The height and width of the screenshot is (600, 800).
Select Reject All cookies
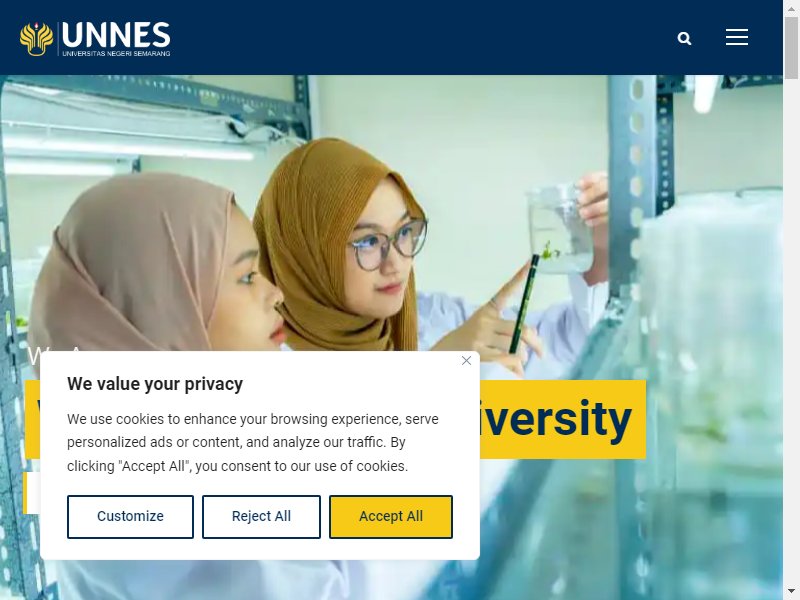coord(261,516)
